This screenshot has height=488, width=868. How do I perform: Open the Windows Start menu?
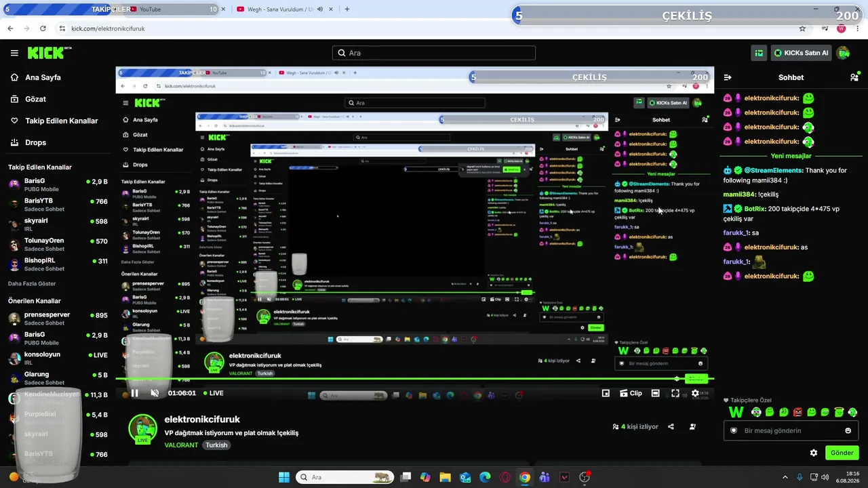point(284,477)
